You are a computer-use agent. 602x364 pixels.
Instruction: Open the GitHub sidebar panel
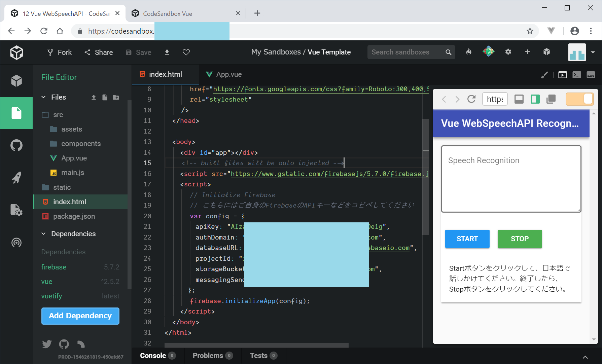click(16, 145)
